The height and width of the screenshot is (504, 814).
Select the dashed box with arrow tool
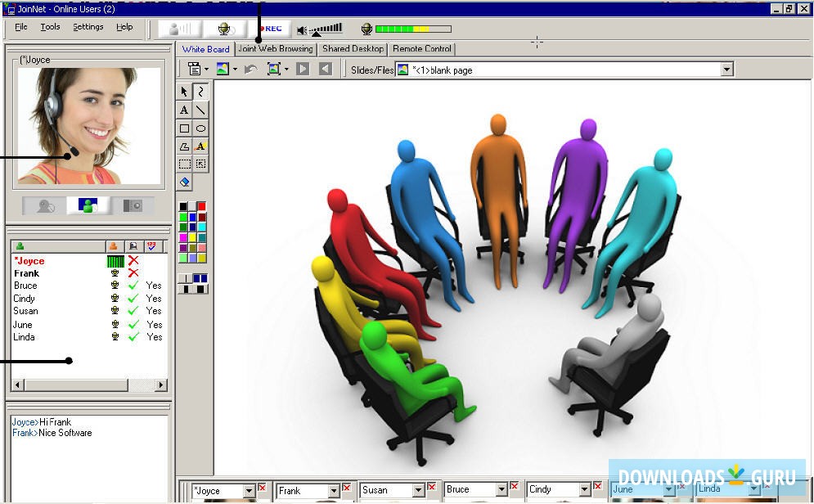pyautogui.click(x=201, y=164)
